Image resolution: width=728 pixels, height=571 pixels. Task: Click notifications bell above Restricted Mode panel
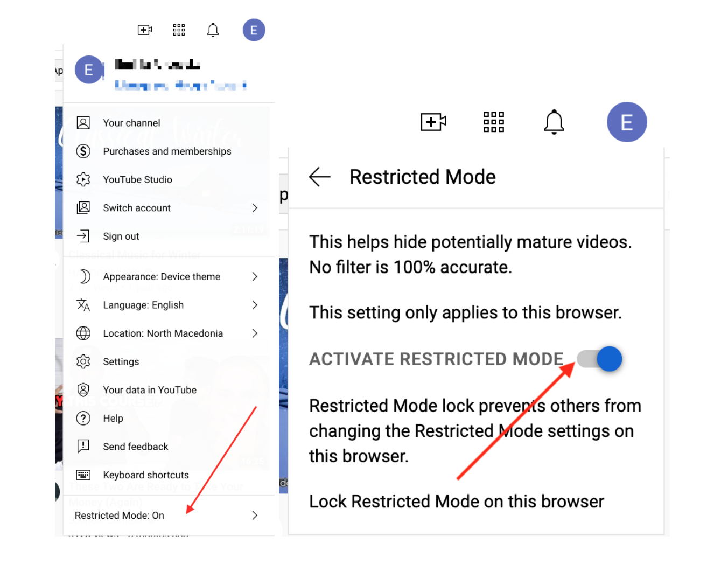click(554, 122)
